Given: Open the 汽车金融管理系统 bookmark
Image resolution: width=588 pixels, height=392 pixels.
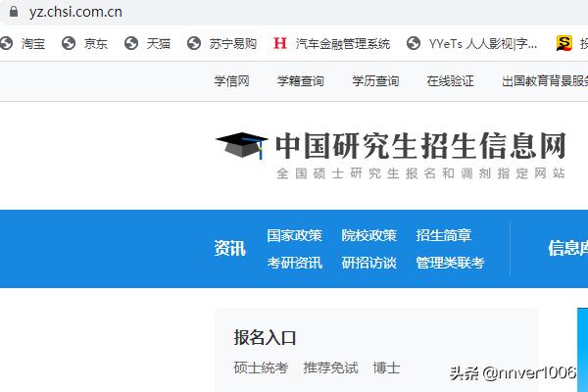Looking at the screenshot, I should [343, 44].
